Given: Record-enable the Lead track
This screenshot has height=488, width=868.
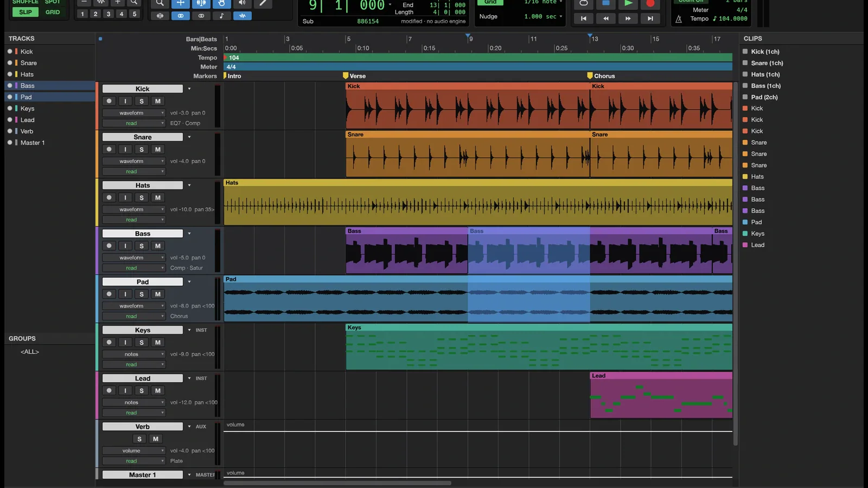Looking at the screenshot, I should (109, 390).
